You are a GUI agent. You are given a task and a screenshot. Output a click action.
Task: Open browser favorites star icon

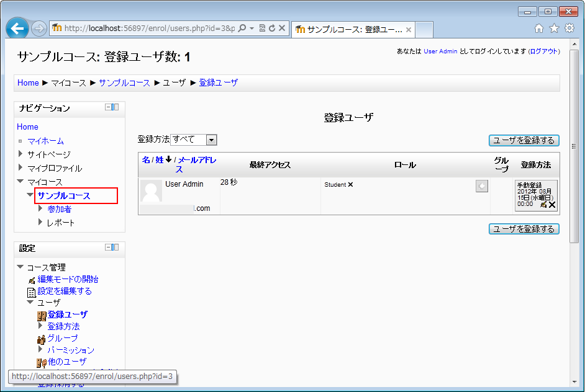click(x=554, y=29)
